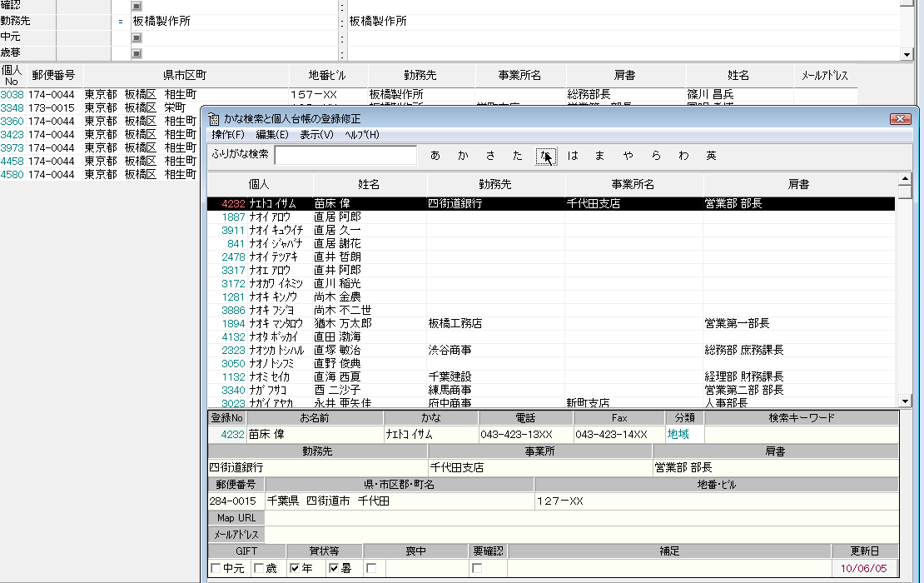Click the name list scroll up arrow

pyautogui.click(x=905, y=178)
